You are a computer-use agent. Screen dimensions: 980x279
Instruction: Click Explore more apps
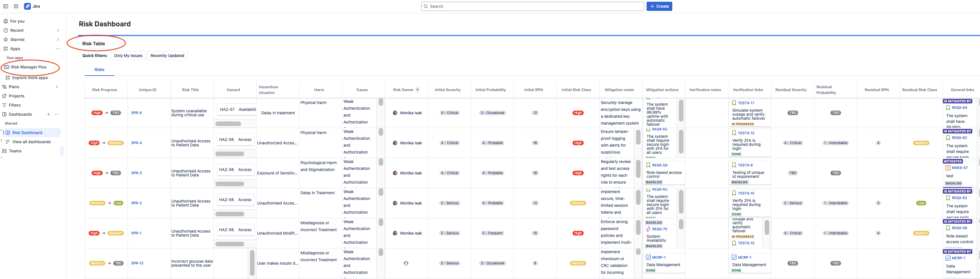click(x=30, y=78)
